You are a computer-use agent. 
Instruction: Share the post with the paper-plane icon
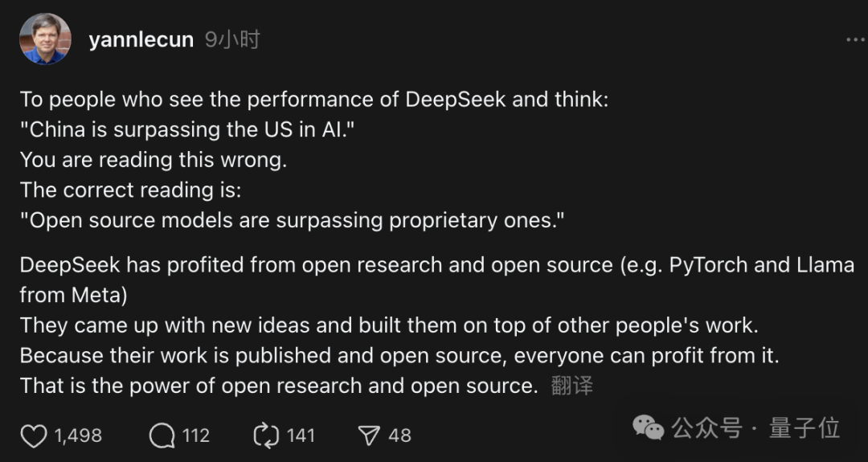tap(369, 436)
